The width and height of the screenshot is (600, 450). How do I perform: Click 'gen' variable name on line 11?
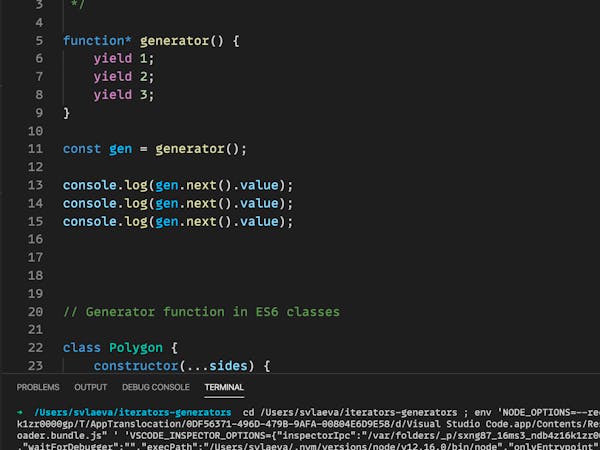coord(121,149)
